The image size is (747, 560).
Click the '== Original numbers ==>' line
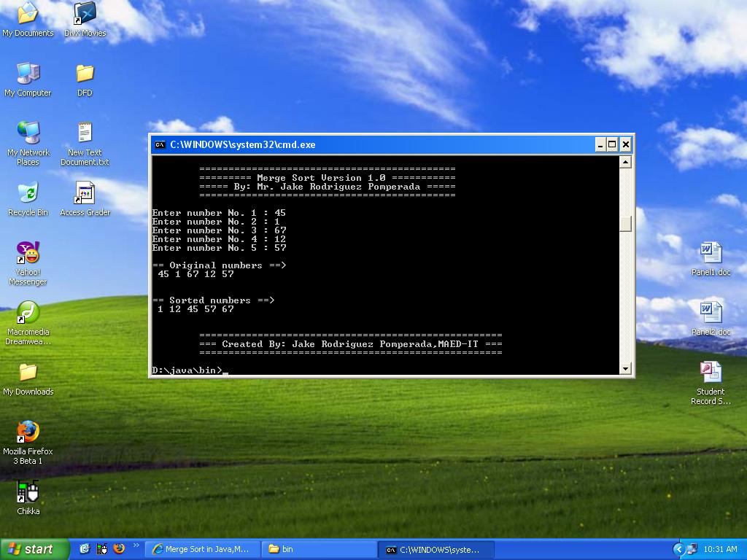tap(219, 265)
